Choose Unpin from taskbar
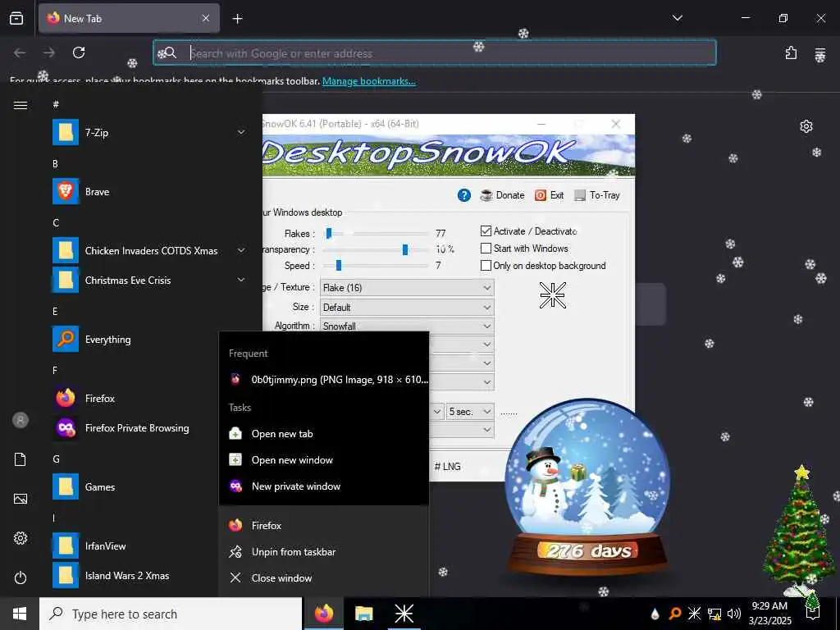Screen dimensions: 840x630 [x=324, y=552]
